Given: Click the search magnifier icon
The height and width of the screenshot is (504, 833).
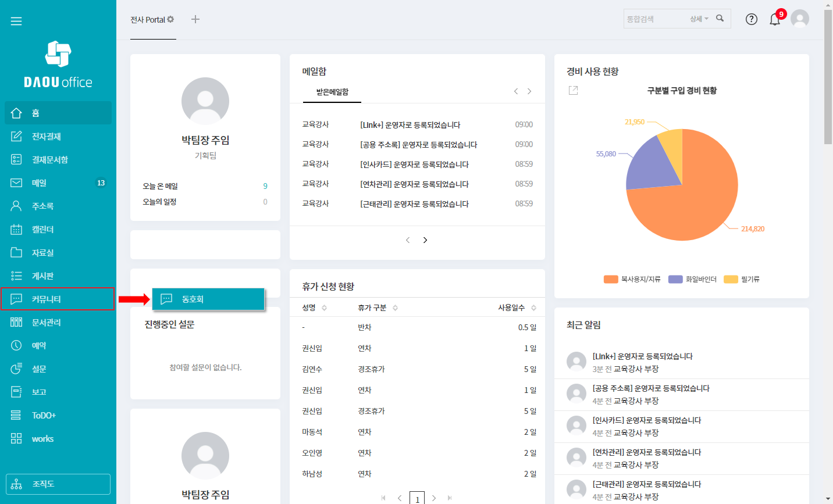Looking at the screenshot, I should click(x=720, y=19).
